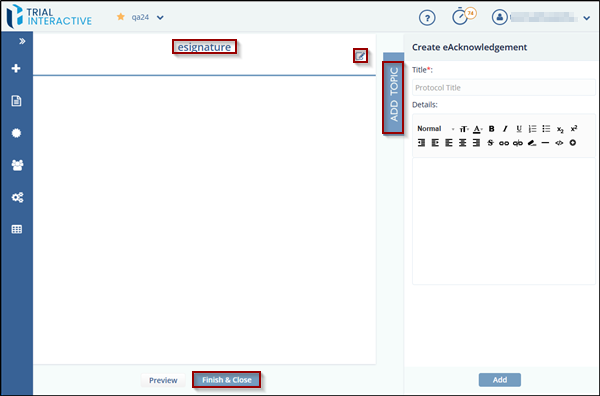Image resolution: width=600 pixels, height=396 pixels.
Task: Open the code view icon in Details toolbar
Action: 559,143
